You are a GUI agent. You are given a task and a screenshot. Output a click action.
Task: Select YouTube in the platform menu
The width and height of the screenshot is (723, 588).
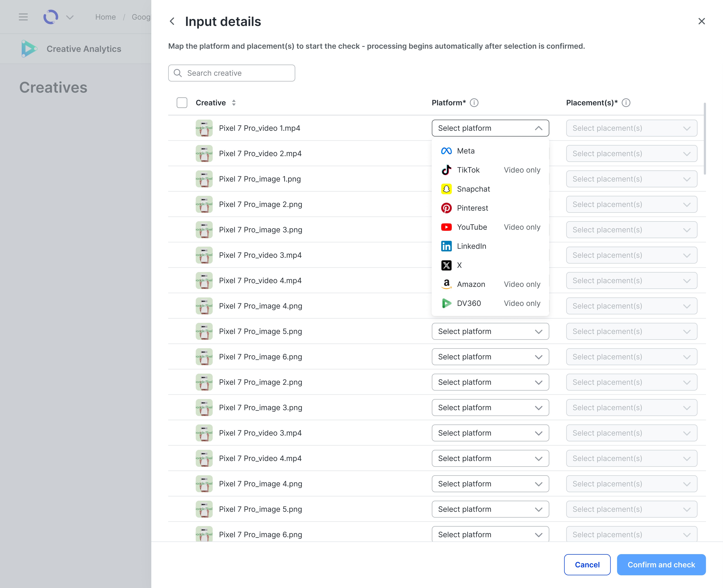tap(472, 227)
